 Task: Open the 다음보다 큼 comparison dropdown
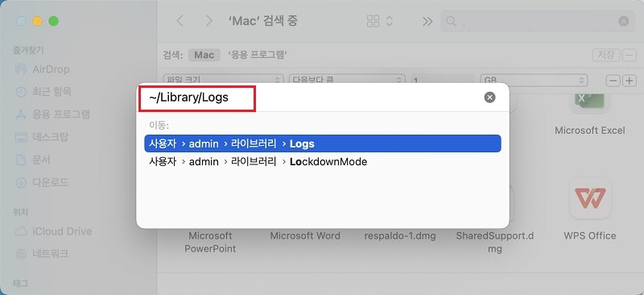(347, 80)
